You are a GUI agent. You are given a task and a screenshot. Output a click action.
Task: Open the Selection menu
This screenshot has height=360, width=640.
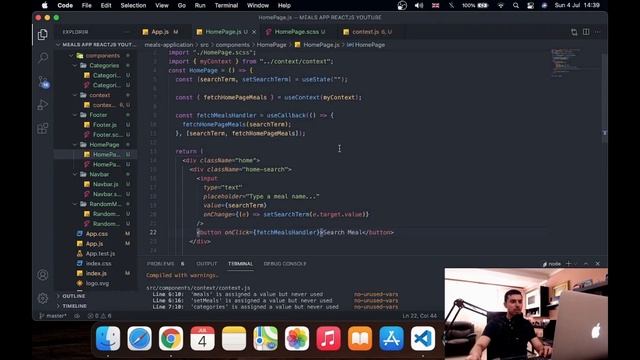click(x=133, y=5)
